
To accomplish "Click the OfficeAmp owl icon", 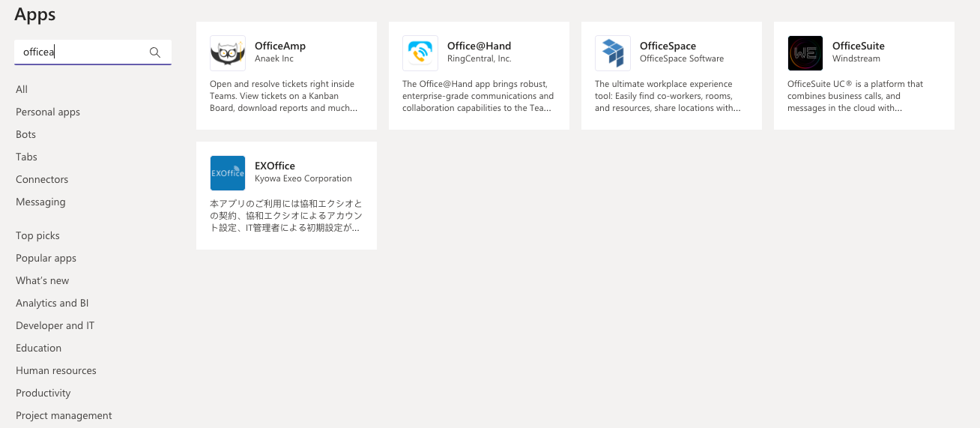I will [228, 53].
